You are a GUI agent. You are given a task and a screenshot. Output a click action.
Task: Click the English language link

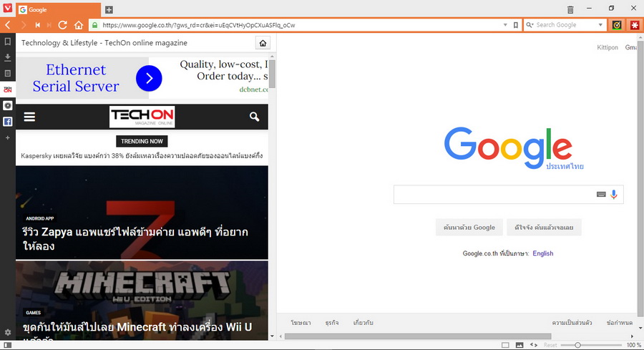tap(542, 253)
